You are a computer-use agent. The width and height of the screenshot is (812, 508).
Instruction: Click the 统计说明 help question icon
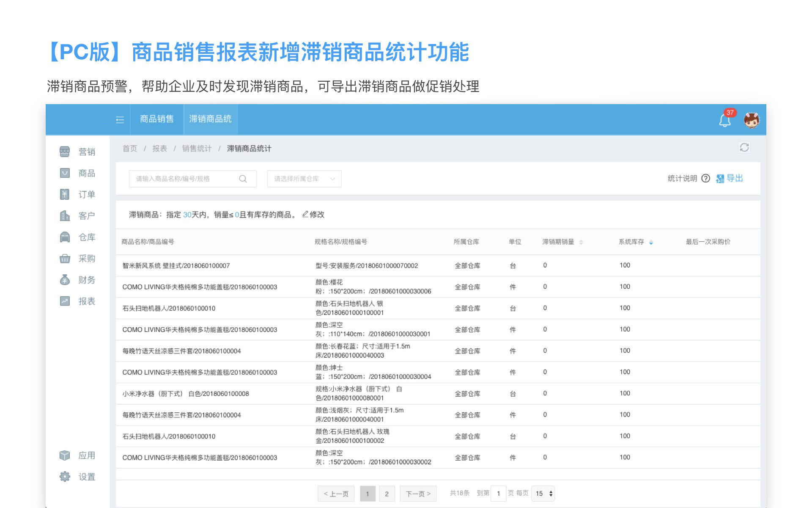(x=705, y=178)
